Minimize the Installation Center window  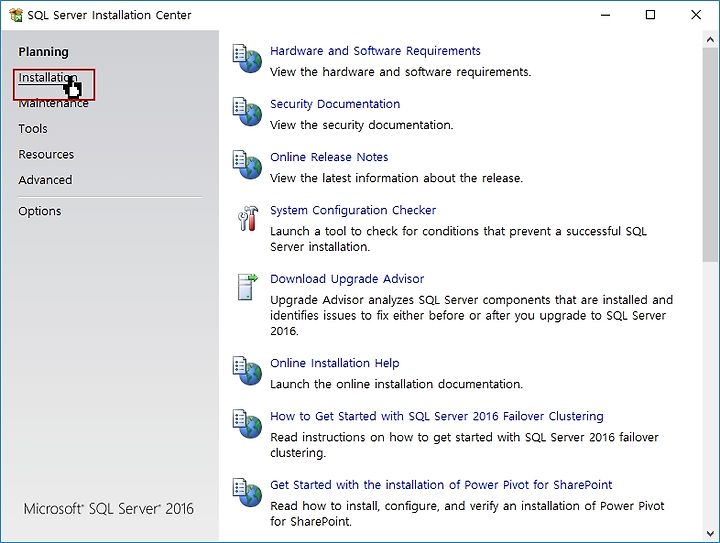(606, 15)
